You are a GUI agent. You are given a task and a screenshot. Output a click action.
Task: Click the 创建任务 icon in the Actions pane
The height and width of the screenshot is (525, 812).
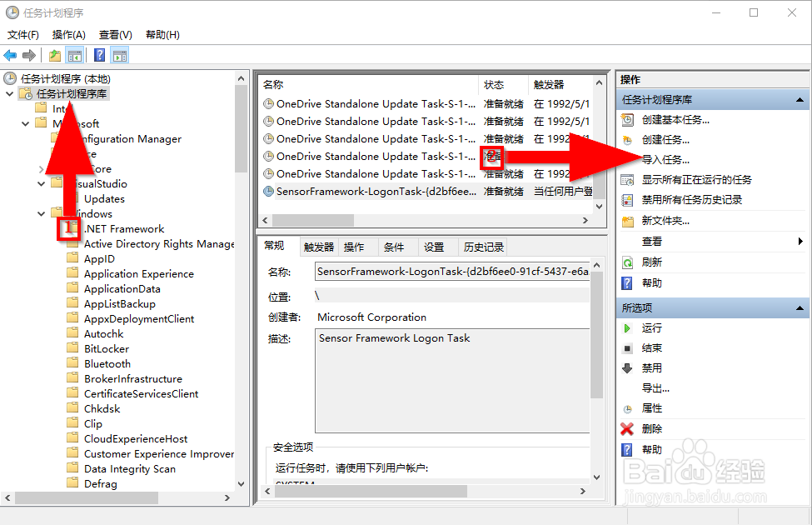click(627, 140)
